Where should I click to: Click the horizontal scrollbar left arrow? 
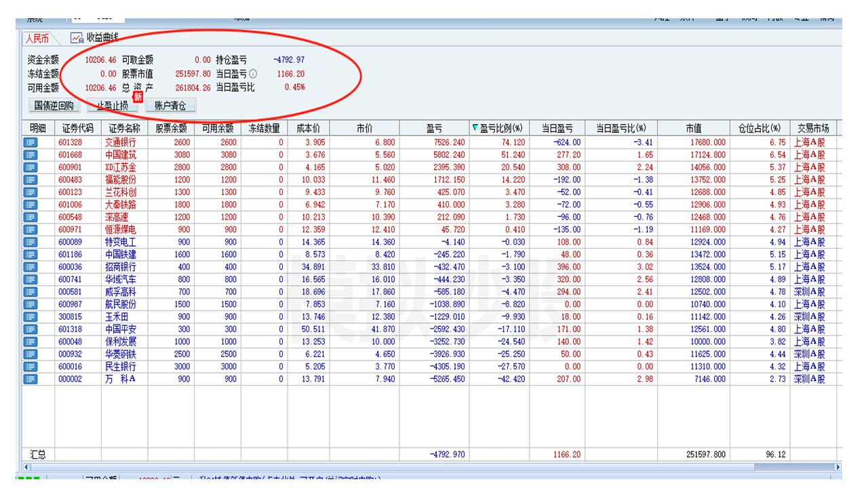[27, 467]
